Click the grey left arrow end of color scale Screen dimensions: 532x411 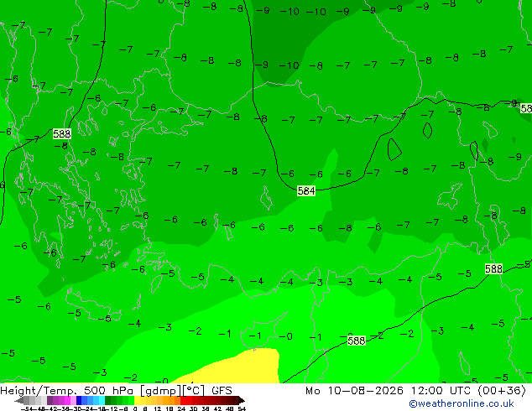coord(19,400)
